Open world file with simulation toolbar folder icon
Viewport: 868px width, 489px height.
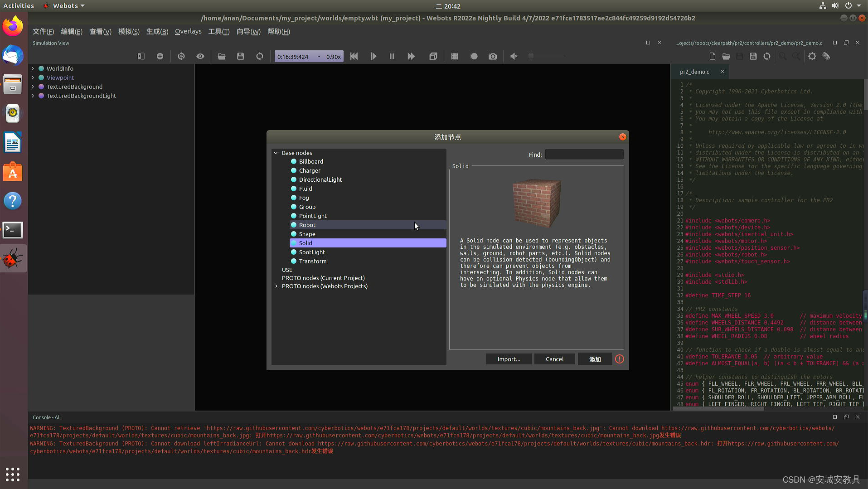click(222, 56)
